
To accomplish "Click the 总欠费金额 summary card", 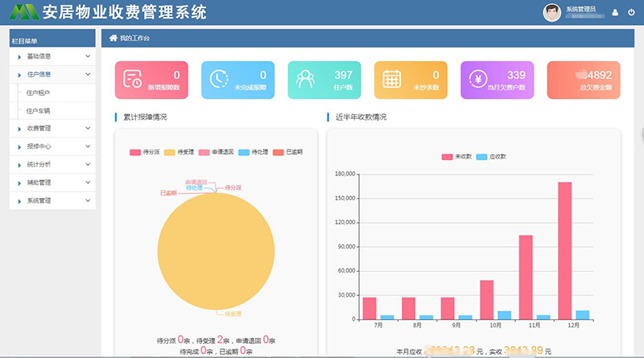I will point(584,79).
